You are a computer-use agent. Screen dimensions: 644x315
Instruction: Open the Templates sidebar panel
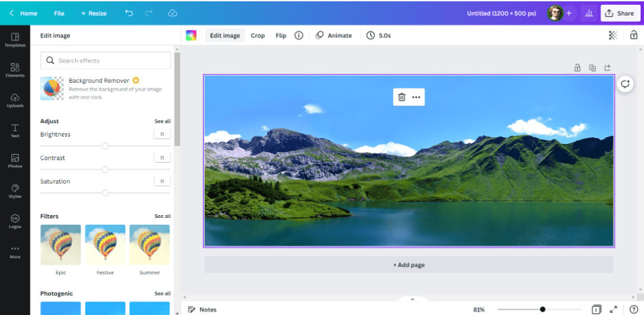[15, 40]
